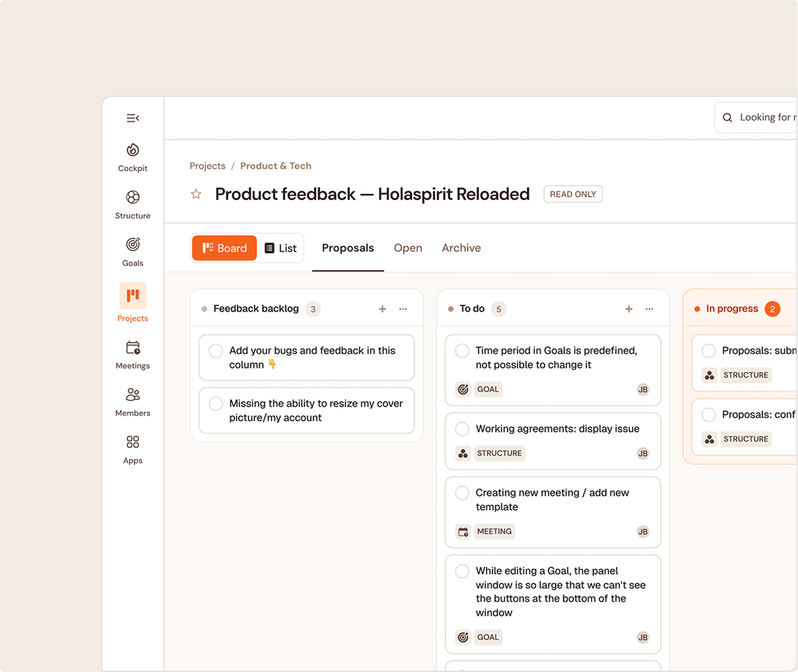Click structure icon on Working agreements card
The image size is (798, 672).
click(463, 453)
